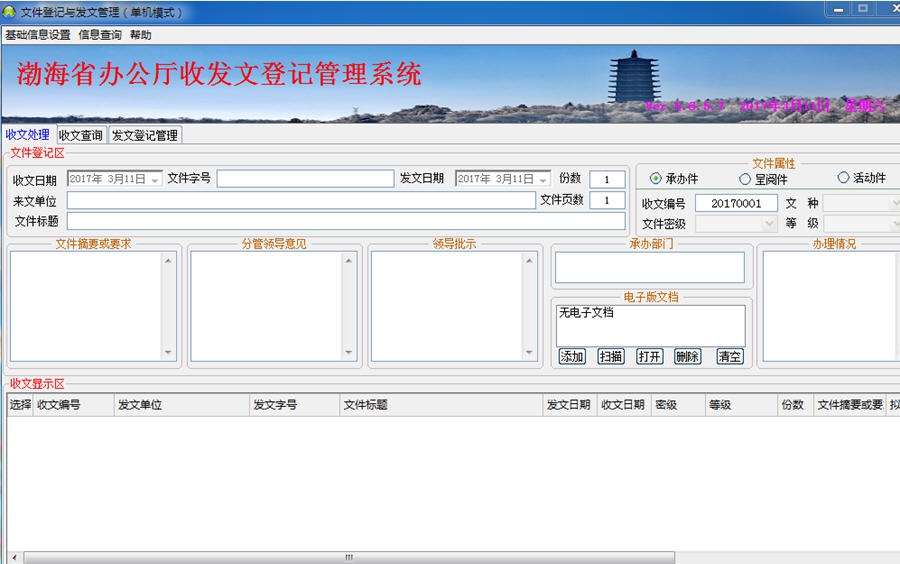Click the 文件页数 input field
900x564 pixels.
(607, 200)
